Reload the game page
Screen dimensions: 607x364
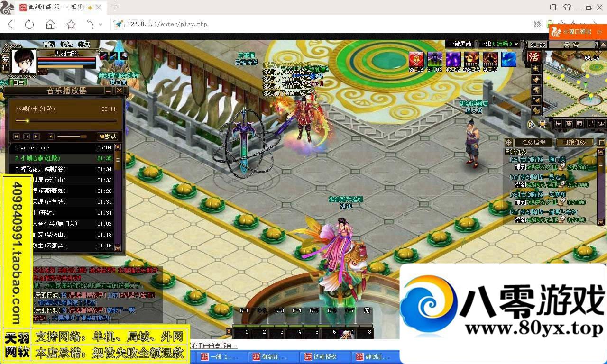[29, 24]
